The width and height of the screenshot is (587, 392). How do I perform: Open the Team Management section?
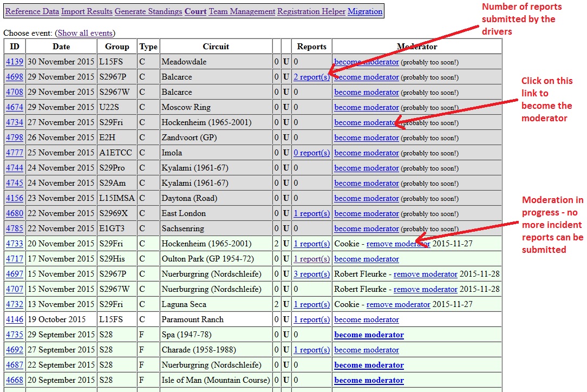[x=242, y=11]
